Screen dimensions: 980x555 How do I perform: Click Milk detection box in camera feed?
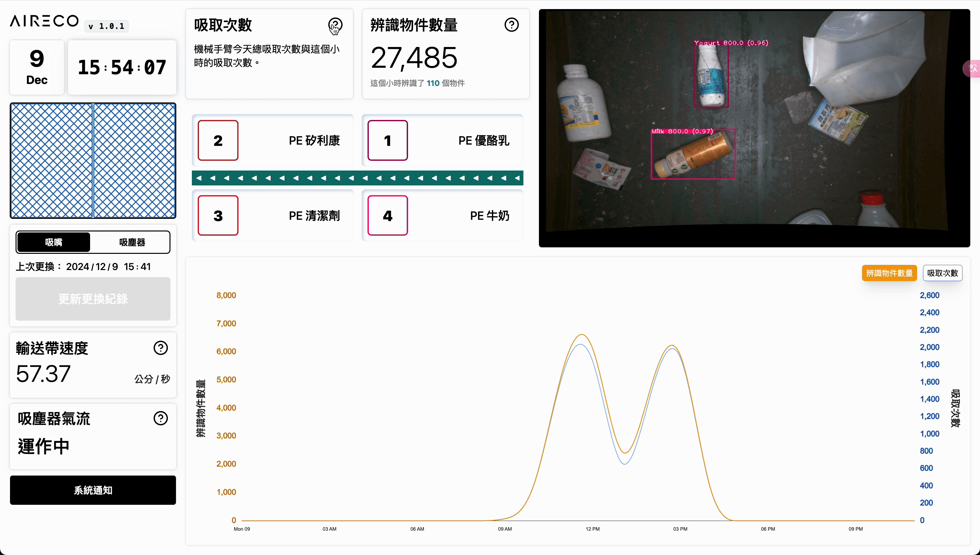[693, 154]
